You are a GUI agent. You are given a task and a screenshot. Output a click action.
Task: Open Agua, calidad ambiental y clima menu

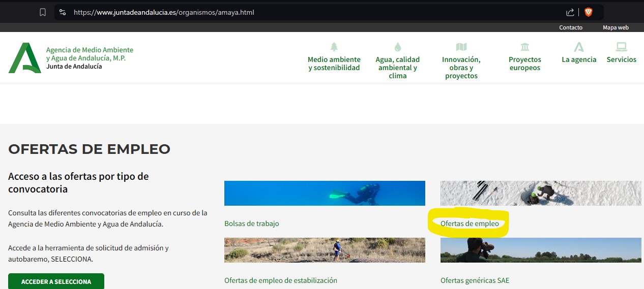397,68
